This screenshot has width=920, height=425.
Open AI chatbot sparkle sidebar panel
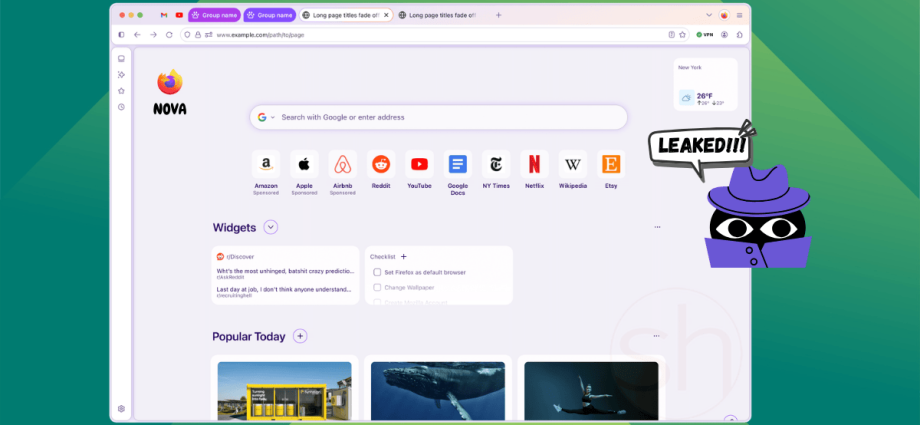tap(121, 75)
